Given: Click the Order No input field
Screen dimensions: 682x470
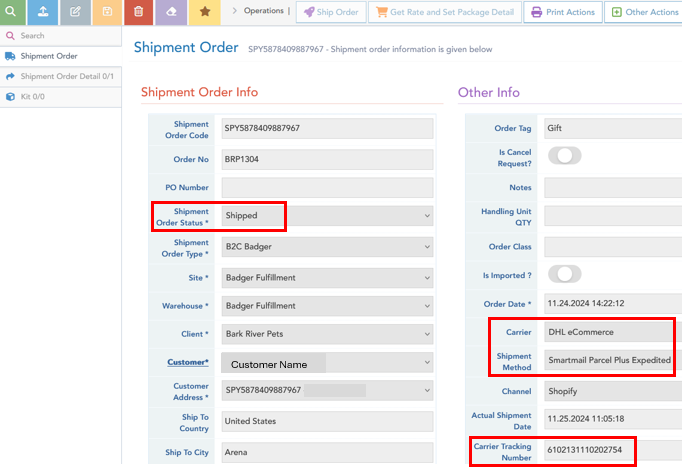Looking at the screenshot, I should [327, 159].
